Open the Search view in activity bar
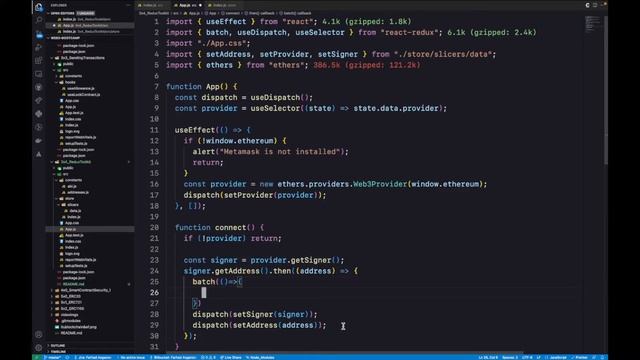Screen dimensions: 640x360 point(39,20)
